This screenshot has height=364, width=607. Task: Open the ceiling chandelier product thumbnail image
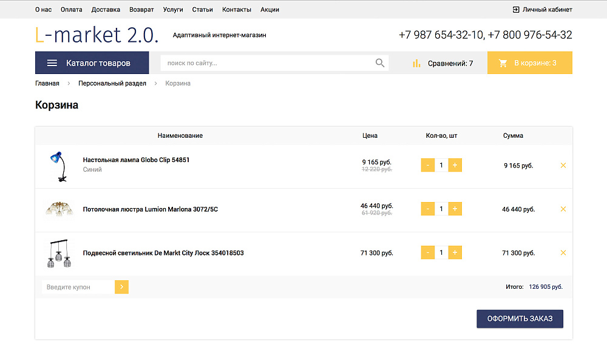click(59, 209)
